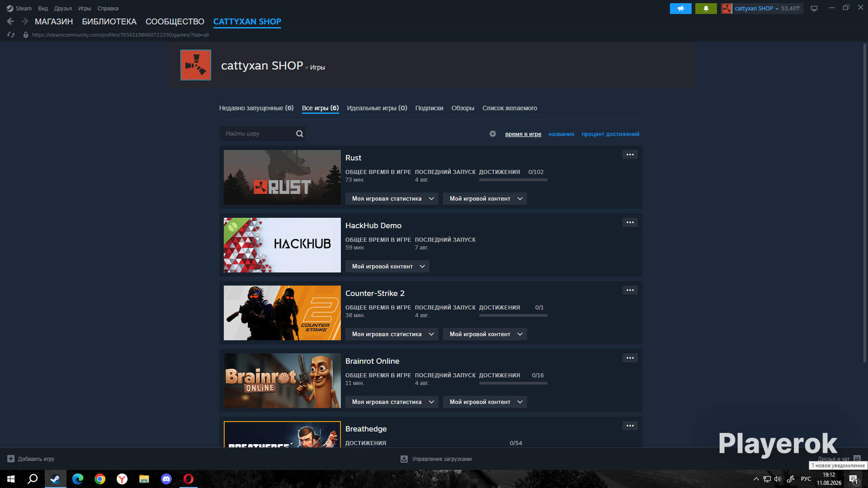Open the 'Вид' menu
Screen dimensions: 868x488
[x=43, y=8]
